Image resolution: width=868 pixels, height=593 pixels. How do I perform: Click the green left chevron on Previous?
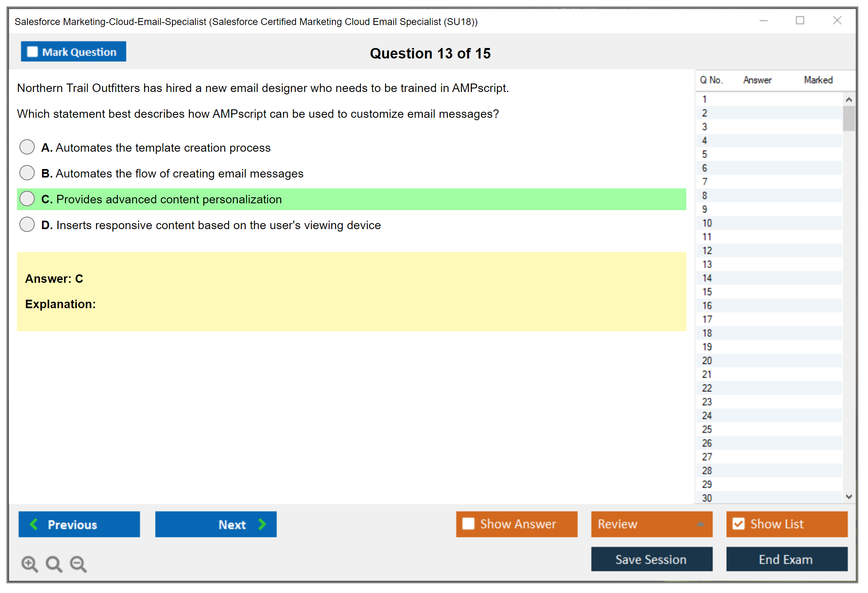coord(34,524)
